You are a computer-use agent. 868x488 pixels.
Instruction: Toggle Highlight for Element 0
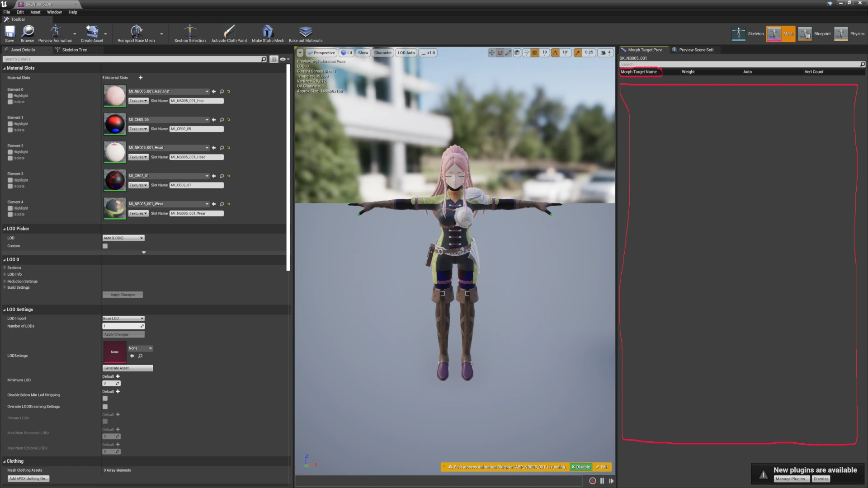click(10, 96)
